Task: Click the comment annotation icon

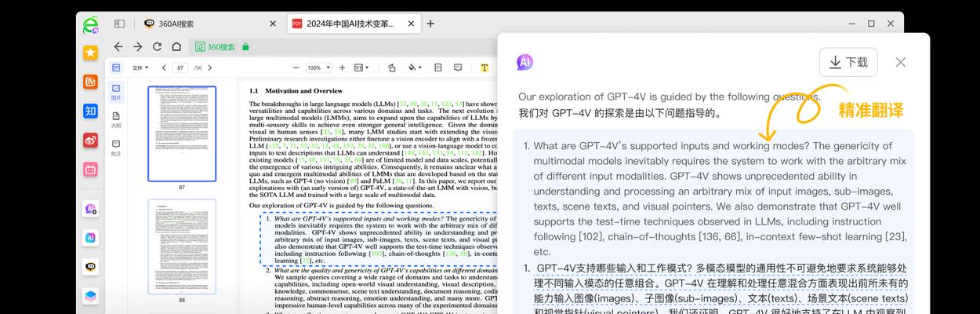Action: click(x=458, y=68)
